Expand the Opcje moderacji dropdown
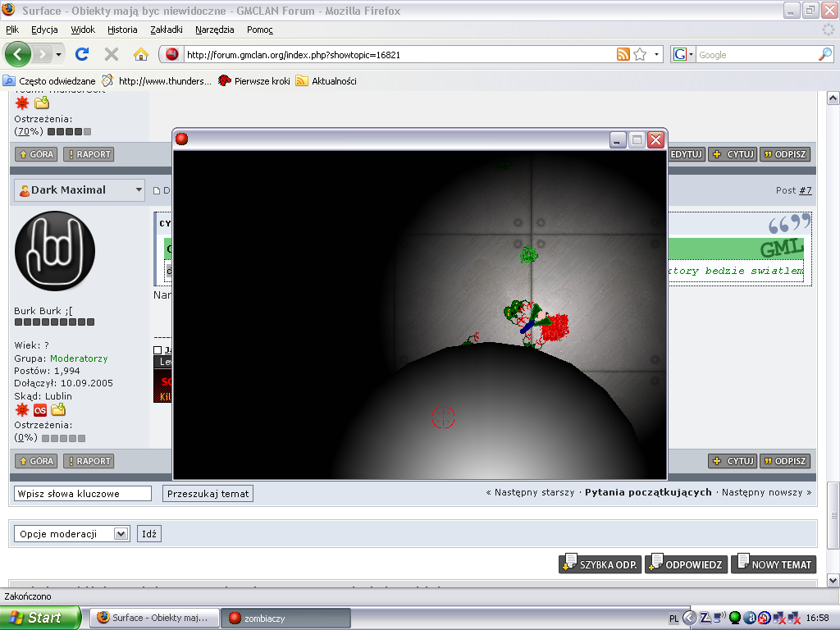Viewport: 840px width, 630px height. [121, 534]
